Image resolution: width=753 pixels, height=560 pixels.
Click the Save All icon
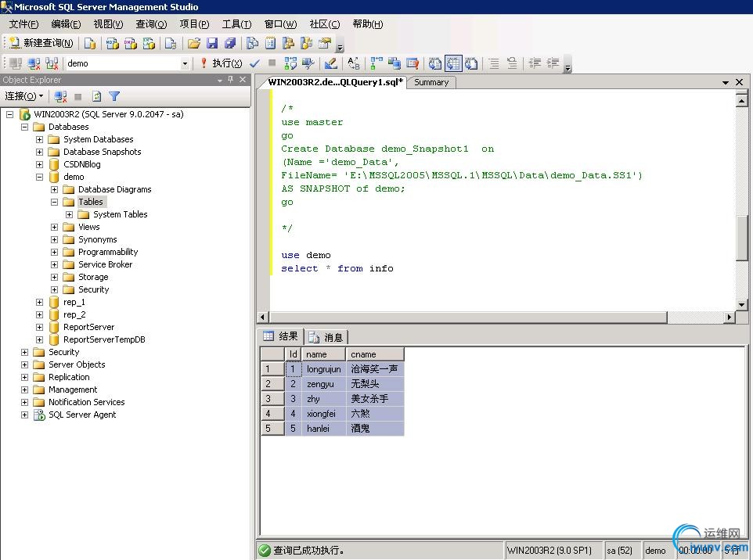(230, 43)
